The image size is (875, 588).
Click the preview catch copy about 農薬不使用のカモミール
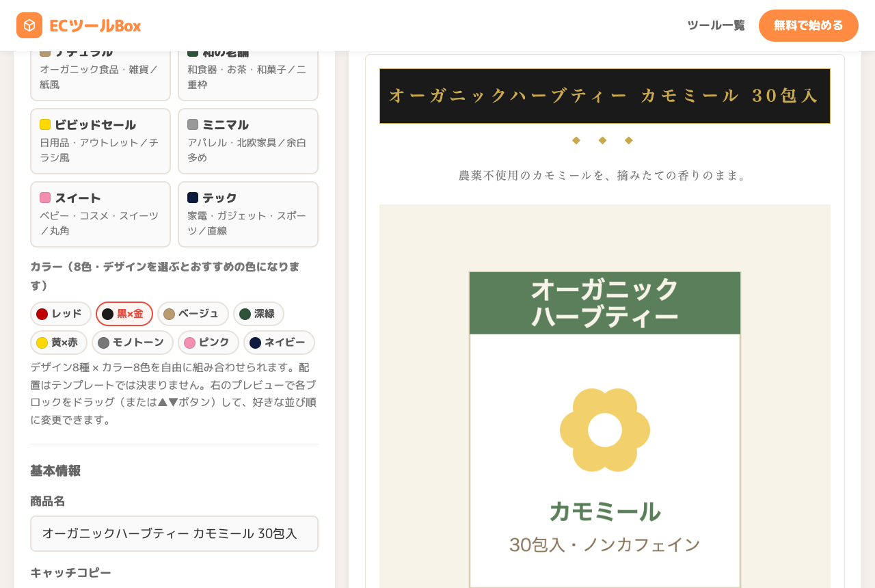pyautogui.click(x=605, y=176)
